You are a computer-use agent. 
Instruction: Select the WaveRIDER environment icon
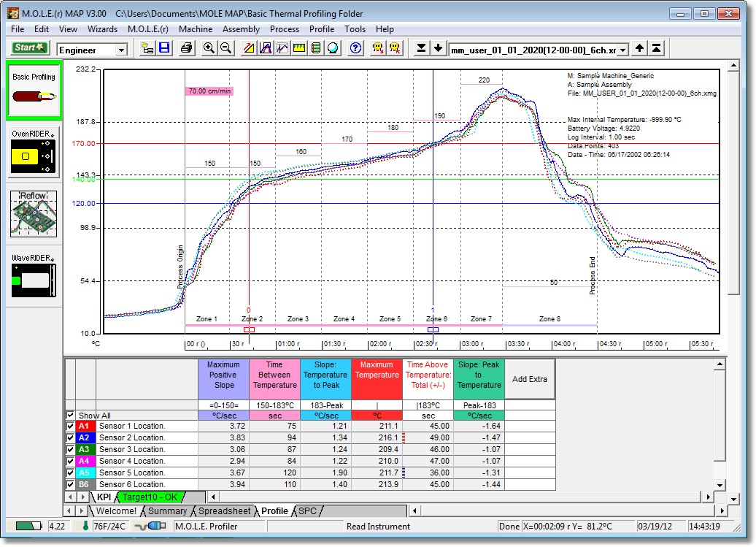click(34, 275)
